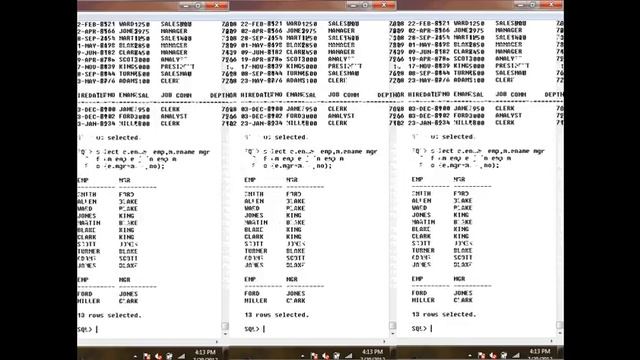Click vertical scrollbar thumb in right SQL window

click(560, 325)
